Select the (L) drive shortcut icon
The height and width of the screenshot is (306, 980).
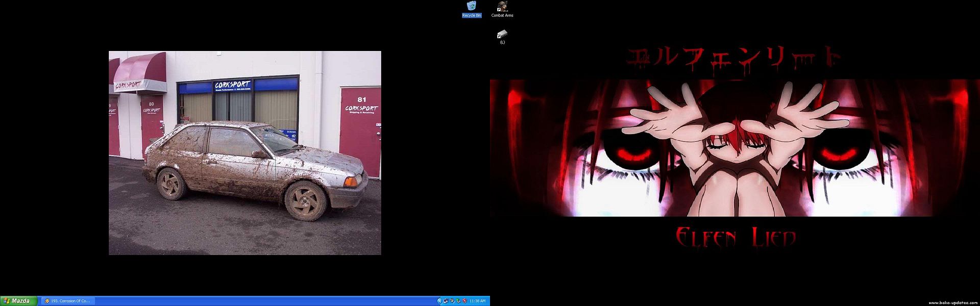(502, 37)
